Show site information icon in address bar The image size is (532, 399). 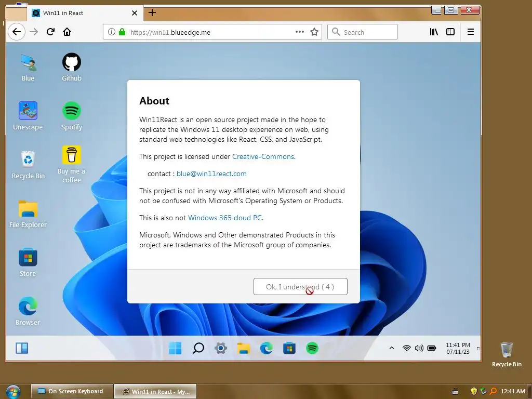[x=111, y=32]
